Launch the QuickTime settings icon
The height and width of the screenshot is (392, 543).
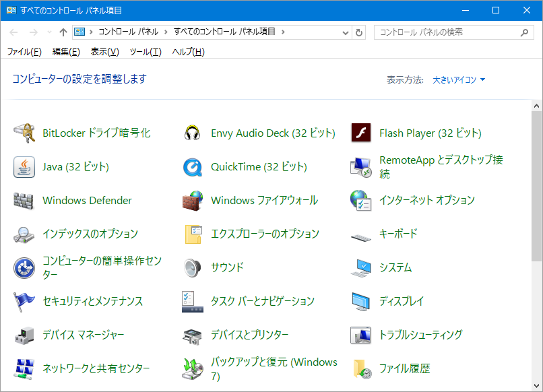pos(193,167)
